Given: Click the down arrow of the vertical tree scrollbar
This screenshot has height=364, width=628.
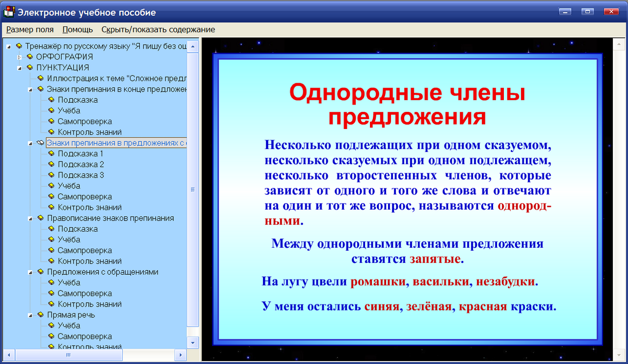Looking at the screenshot, I should tap(193, 343).
